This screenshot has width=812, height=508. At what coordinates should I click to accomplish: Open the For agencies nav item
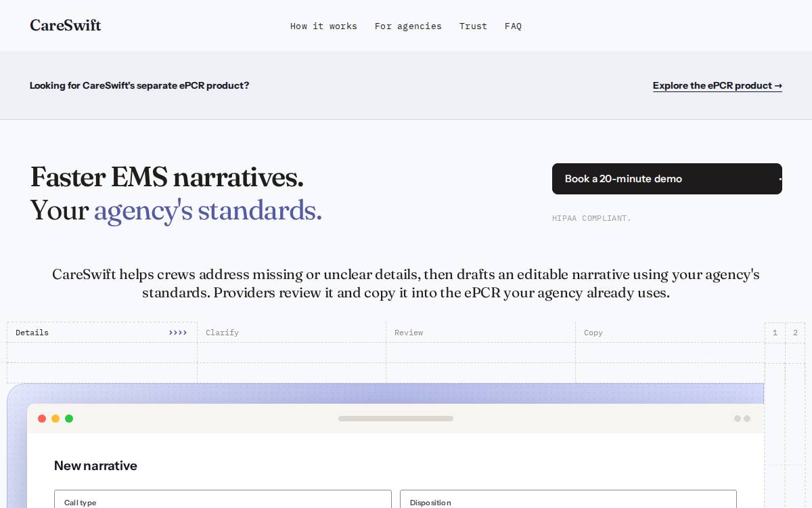click(408, 26)
